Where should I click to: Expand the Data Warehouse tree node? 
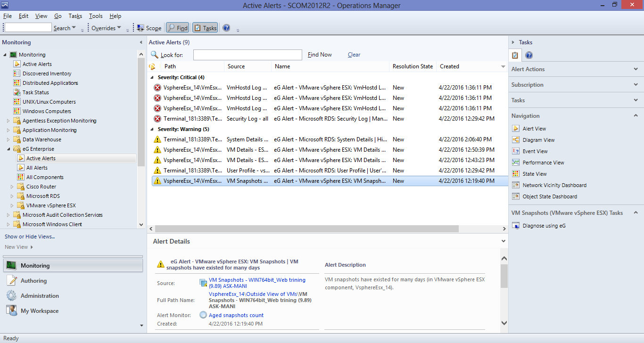pos(8,139)
